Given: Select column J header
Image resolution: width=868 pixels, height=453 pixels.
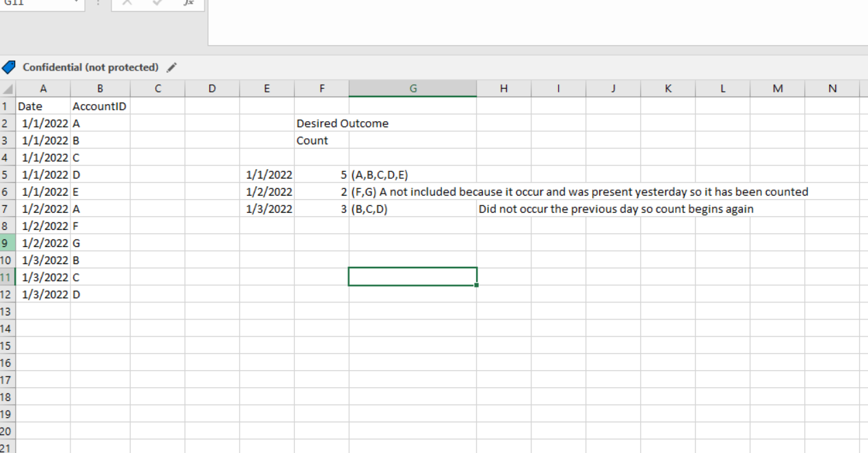Looking at the screenshot, I should point(614,88).
